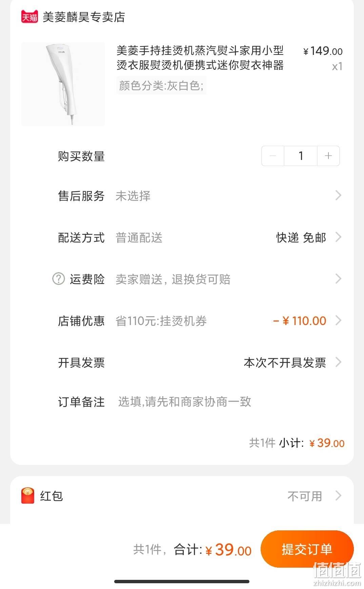Screen dimensions: 364x589
Task: Tap the red envelope 红包 icon
Action: tap(28, 496)
